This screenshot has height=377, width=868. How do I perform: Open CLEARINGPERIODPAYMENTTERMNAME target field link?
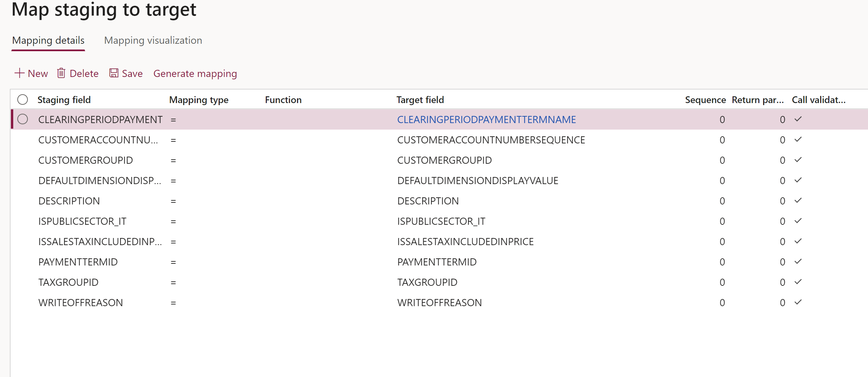(486, 119)
